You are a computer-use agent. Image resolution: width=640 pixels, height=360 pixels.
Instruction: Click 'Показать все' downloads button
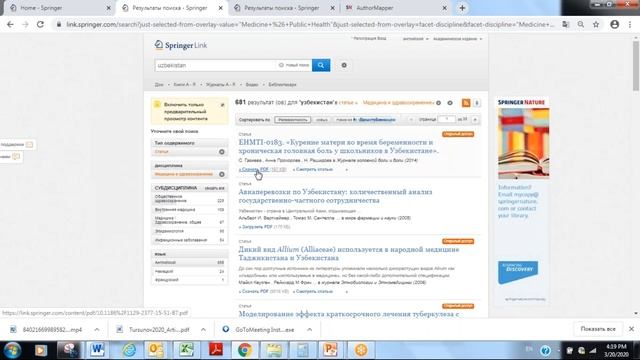pos(598,329)
